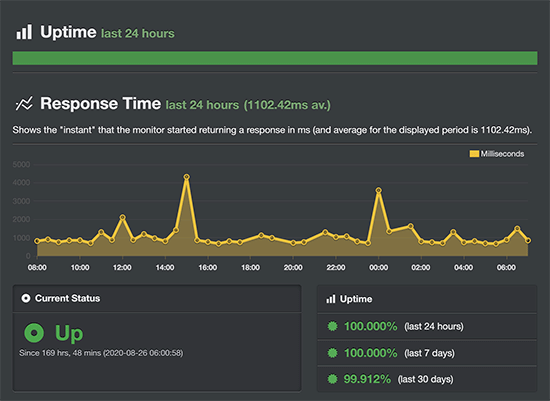
Task: Click the 100.000% last 24 hours value
Action: (370, 326)
